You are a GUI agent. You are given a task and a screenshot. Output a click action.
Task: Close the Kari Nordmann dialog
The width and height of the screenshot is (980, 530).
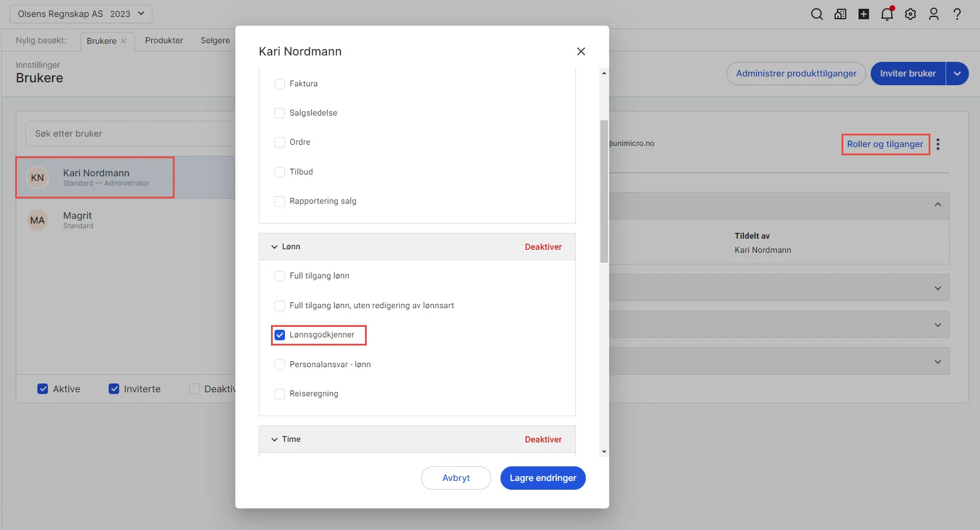click(581, 51)
